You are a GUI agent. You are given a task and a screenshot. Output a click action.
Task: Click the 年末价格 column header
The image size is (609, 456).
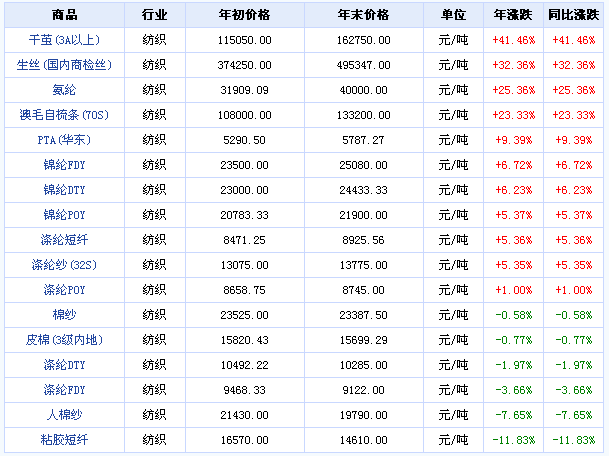point(363,15)
